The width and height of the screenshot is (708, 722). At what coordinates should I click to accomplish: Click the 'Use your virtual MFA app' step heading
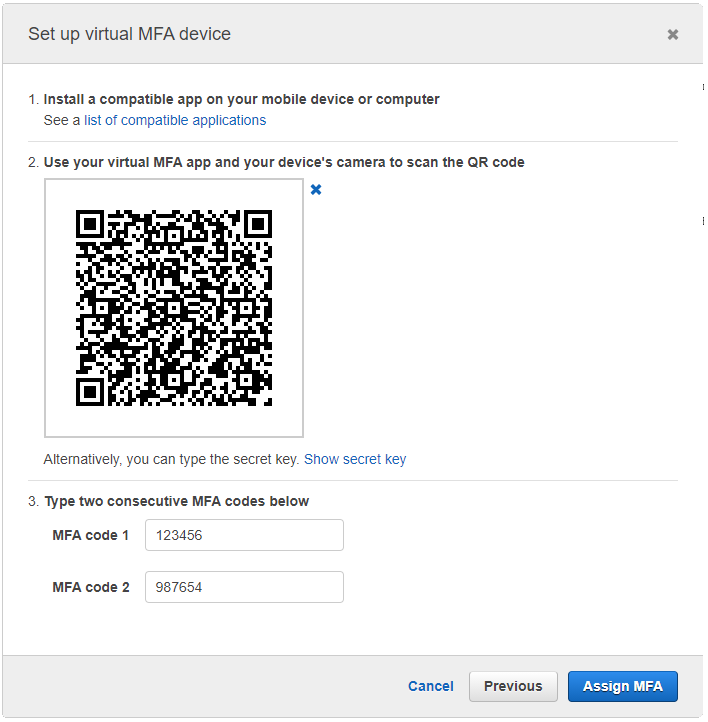tap(284, 163)
